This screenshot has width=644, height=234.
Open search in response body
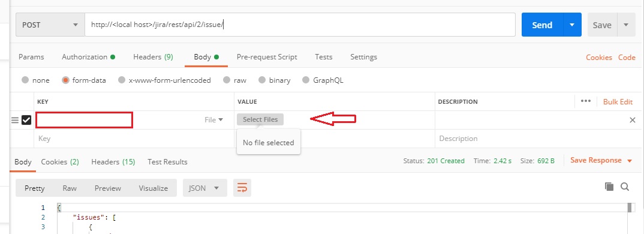click(x=625, y=187)
